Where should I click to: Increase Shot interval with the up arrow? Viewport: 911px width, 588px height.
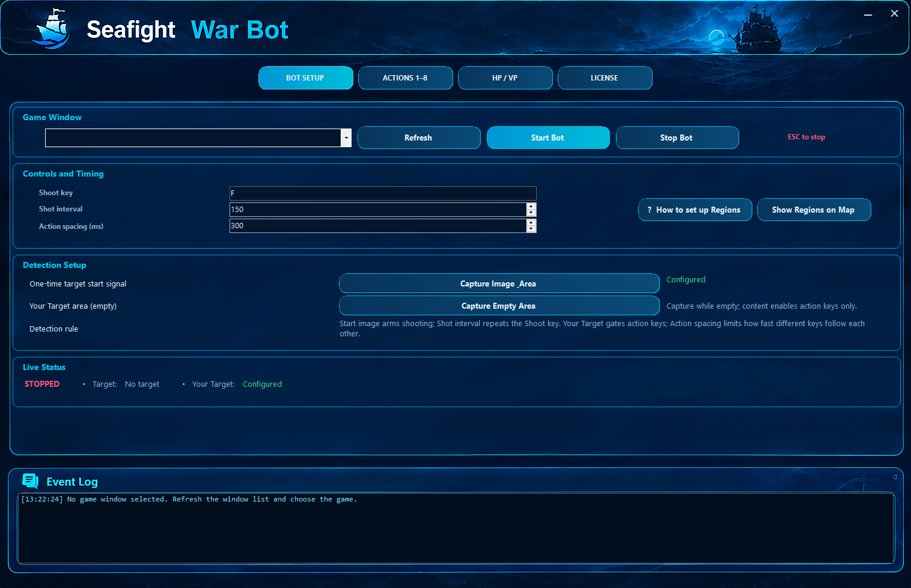click(x=531, y=206)
